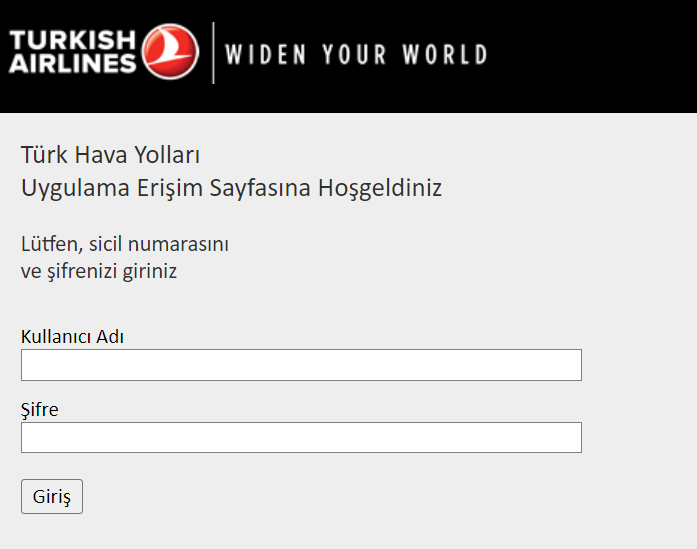Focus the Şifre password field

tap(301, 437)
